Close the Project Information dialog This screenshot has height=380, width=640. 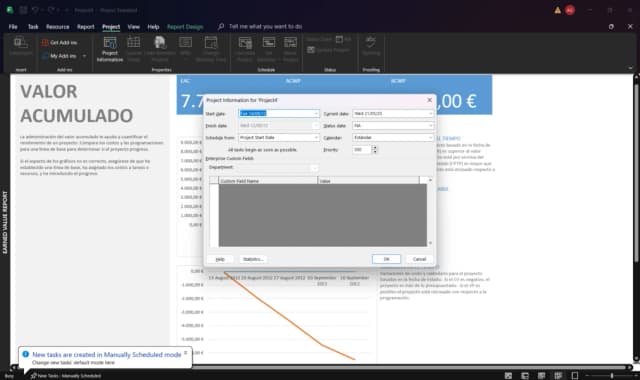429,100
